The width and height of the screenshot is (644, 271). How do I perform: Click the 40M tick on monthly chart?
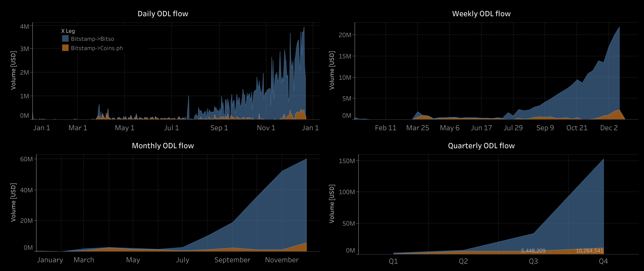(x=26, y=190)
